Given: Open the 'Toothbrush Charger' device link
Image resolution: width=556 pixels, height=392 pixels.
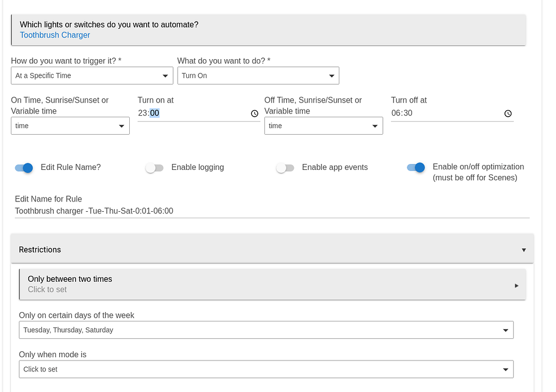Looking at the screenshot, I should point(55,35).
